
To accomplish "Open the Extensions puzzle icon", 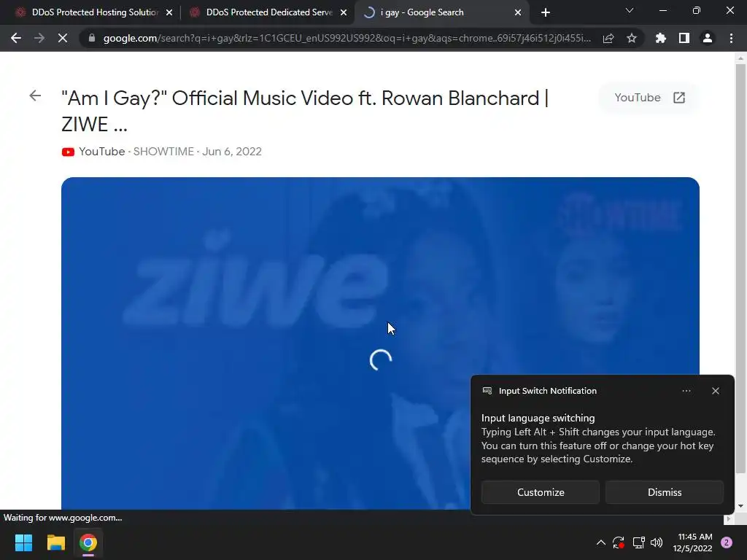I will [x=661, y=38].
